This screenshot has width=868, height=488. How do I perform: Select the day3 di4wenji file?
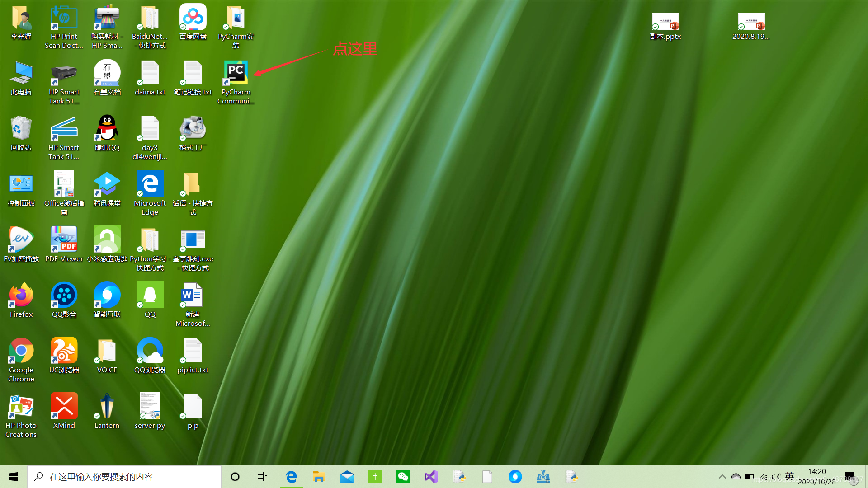(150, 137)
